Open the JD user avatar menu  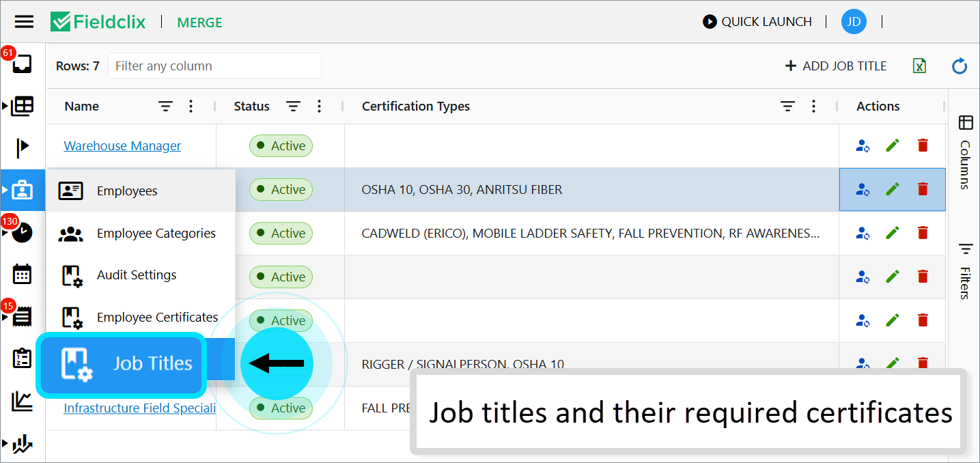pos(854,22)
